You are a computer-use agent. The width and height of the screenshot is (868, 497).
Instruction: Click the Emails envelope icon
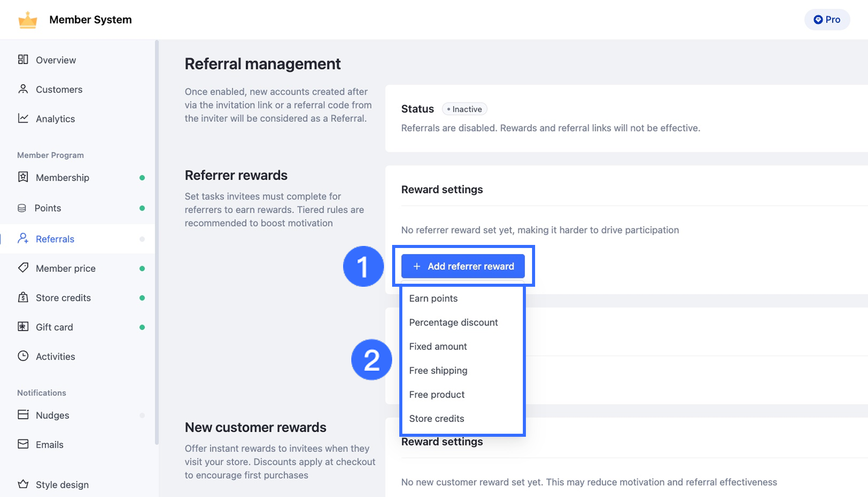tap(23, 444)
